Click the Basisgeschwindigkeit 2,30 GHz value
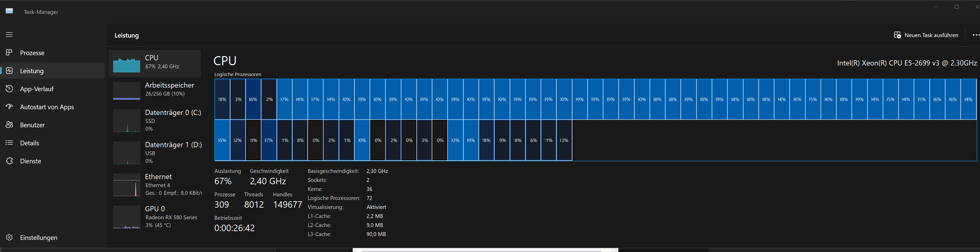Viewport: 980px width, 252px height. point(377,171)
